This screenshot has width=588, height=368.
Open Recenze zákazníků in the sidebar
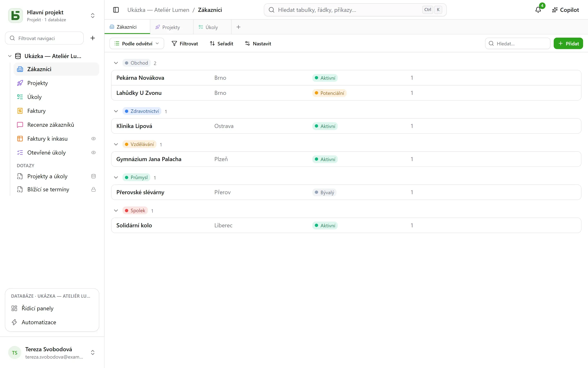[x=56, y=125]
